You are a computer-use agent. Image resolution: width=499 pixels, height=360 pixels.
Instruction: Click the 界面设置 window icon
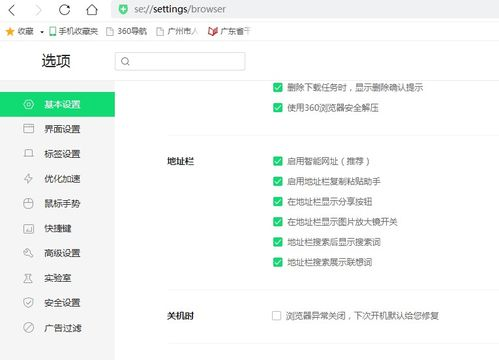pyautogui.click(x=29, y=129)
